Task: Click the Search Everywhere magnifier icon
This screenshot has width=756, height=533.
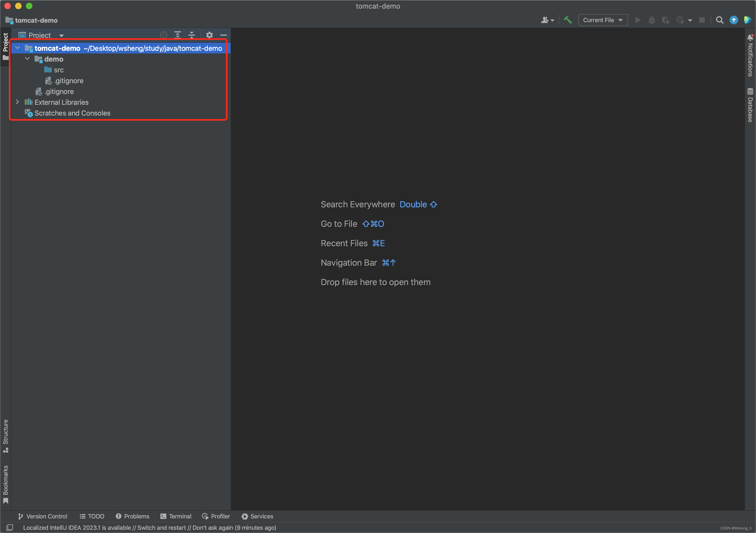Action: click(719, 20)
